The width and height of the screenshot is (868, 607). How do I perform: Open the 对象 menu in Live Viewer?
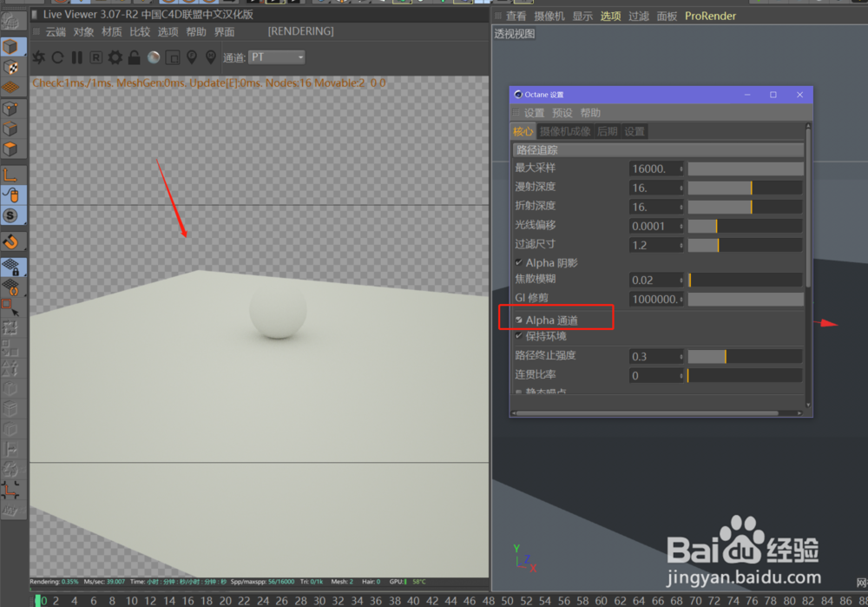click(x=83, y=31)
